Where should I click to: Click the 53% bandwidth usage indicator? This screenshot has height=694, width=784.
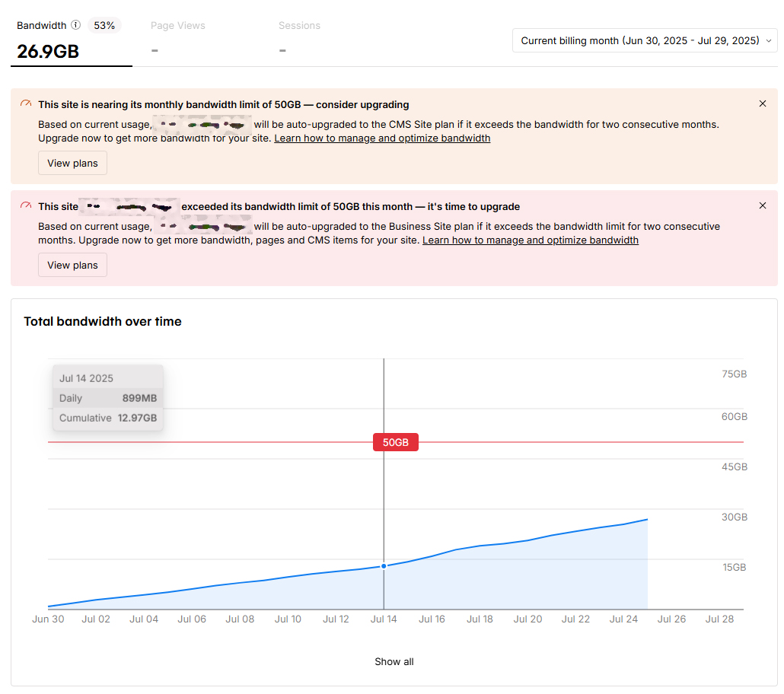[x=104, y=24]
